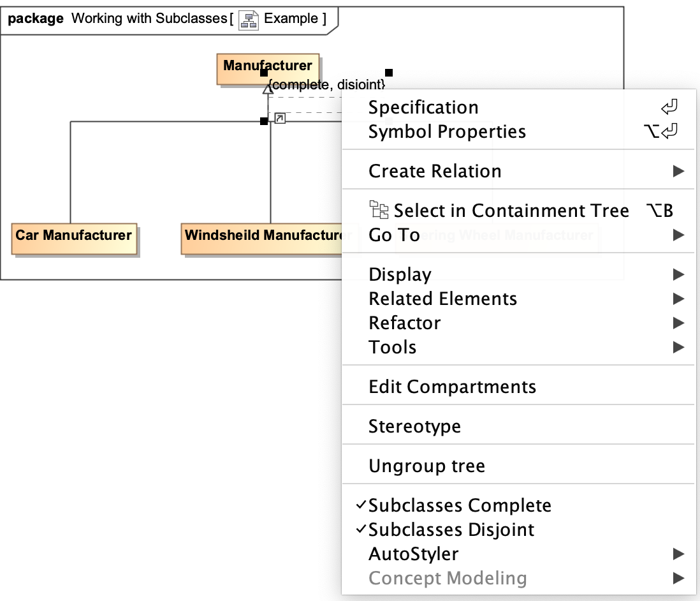Viewport: 700px width, 601px height.
Task: Click the package diagram icon in header
Action: pyautogui.click(x=248, y=19)
